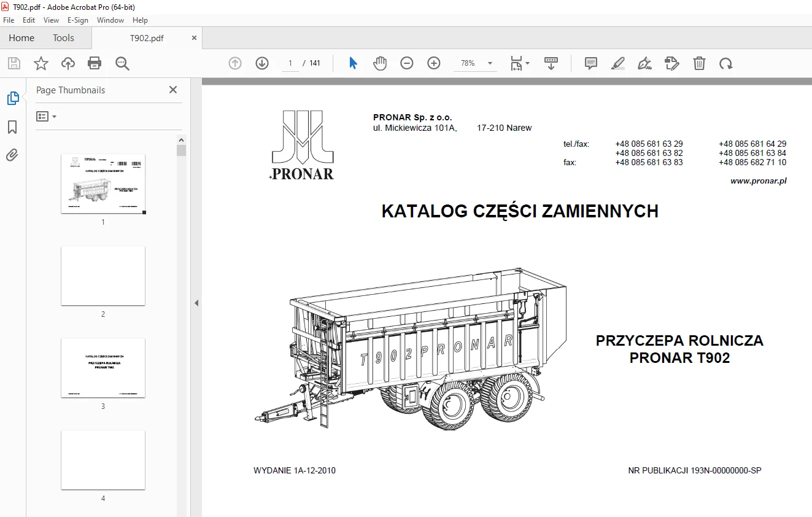The width and height of the screenshot is (812, 517).
Task: Rotate the page clockwise
Action: click(726, 63)
